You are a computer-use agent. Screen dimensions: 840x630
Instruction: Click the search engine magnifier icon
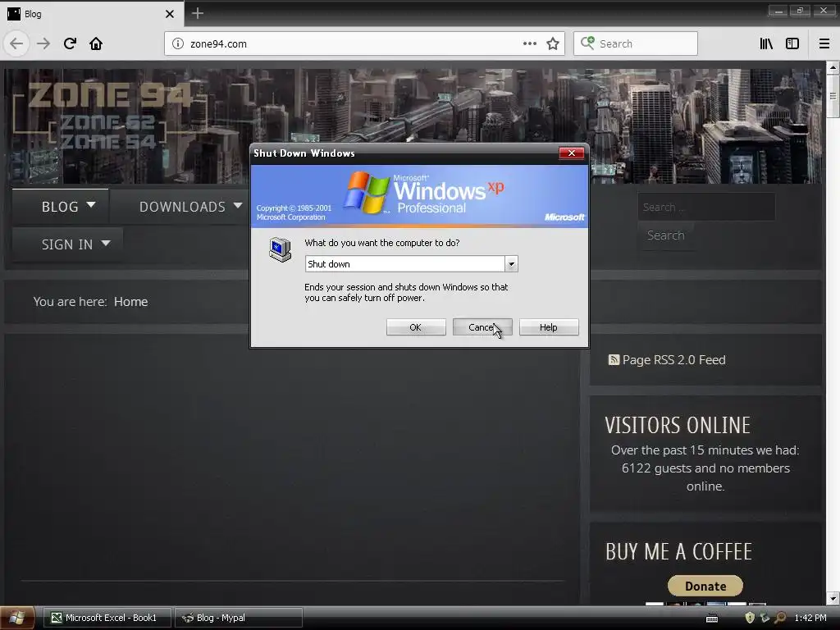587,43
